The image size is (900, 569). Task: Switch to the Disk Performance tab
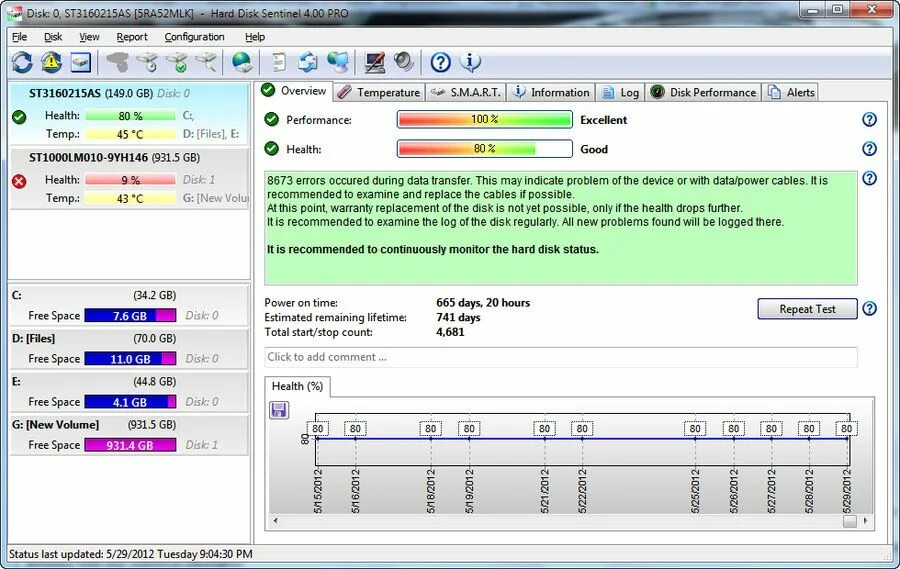coord(703,92)
